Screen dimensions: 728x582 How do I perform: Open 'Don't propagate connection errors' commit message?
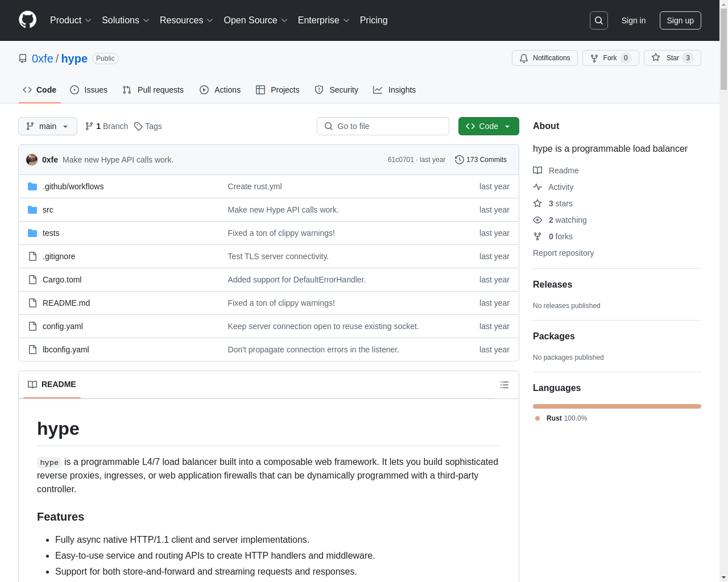click(313, 350)
